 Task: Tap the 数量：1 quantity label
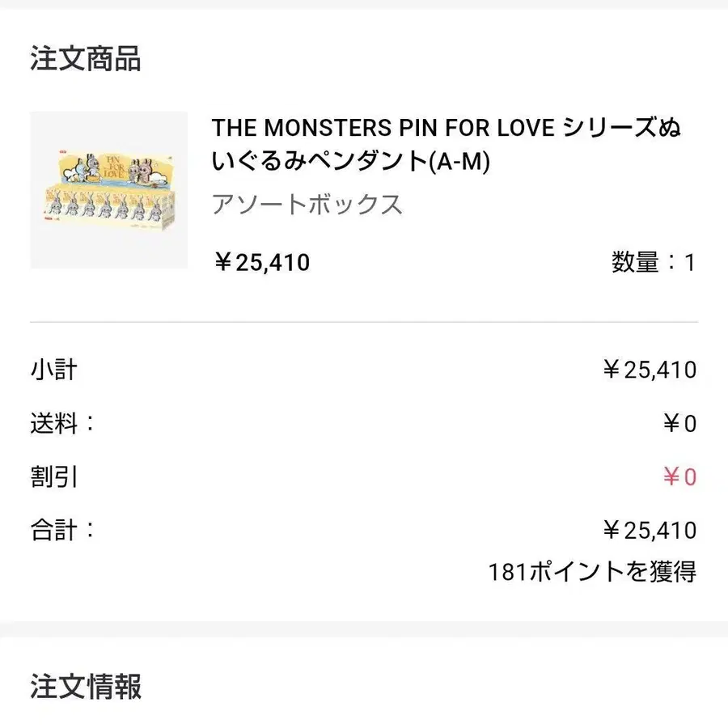[x=653, y=263]
